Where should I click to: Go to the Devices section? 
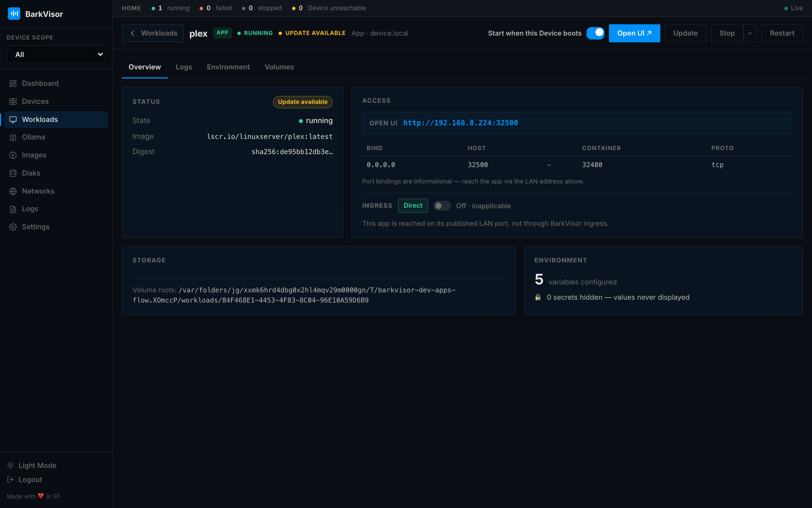pyautogui.click(x=56, y=102)
